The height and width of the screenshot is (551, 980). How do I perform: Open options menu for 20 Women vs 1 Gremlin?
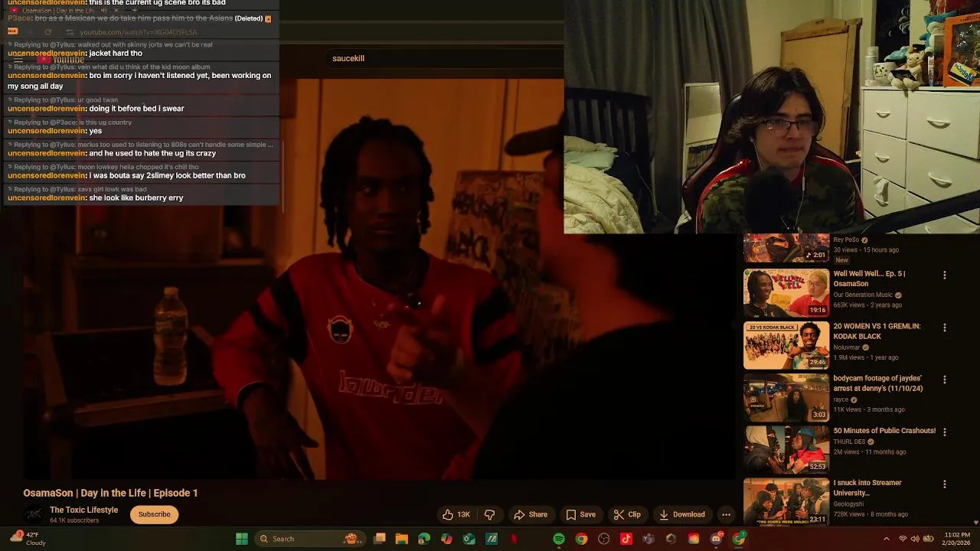click(944, 328)
